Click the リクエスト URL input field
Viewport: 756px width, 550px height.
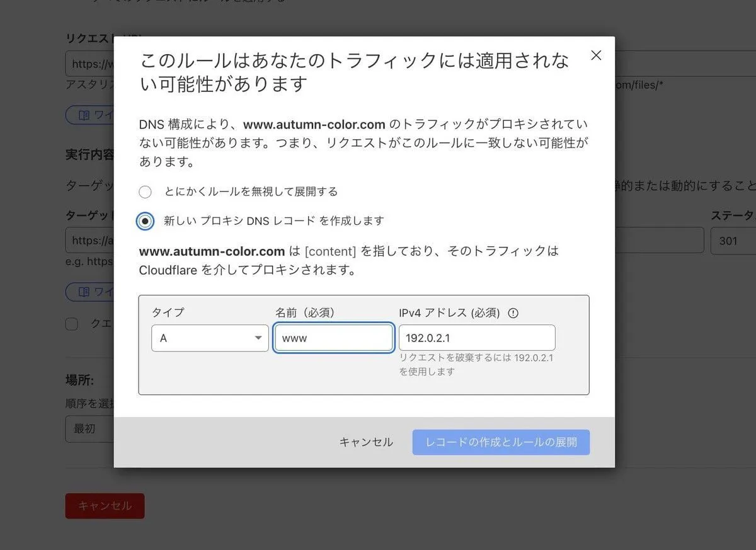(x=89, y=64)
